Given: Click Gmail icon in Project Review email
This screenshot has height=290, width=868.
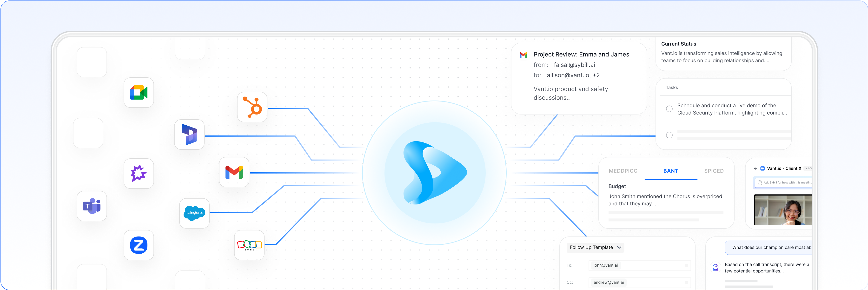Looking at the screenshot, I should (x=523, y=55).
